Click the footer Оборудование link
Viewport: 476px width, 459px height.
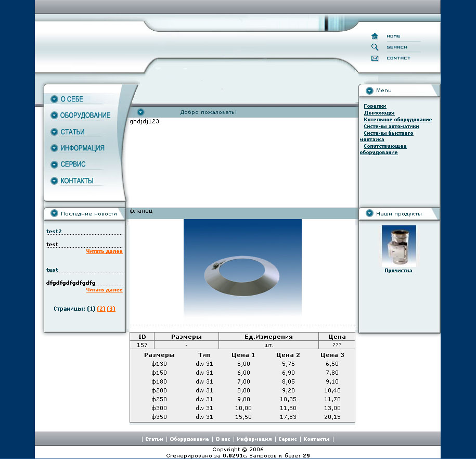click(189, 439)
